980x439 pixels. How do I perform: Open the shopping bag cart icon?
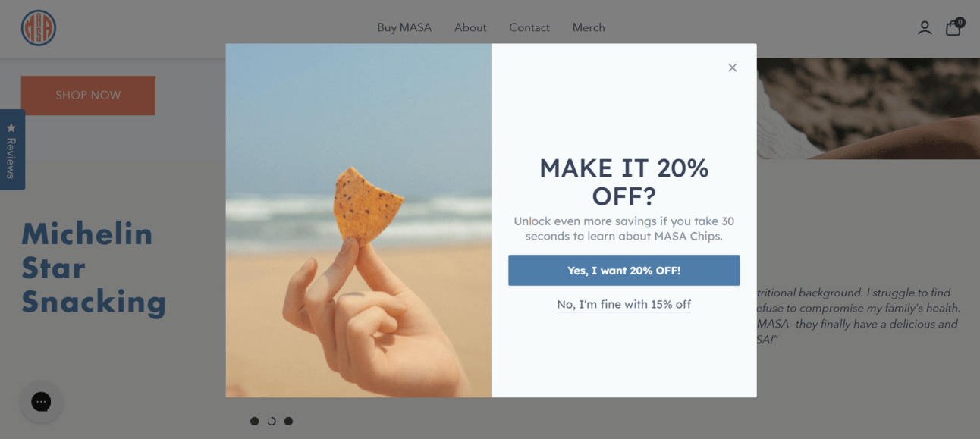(x=953, y=28)
